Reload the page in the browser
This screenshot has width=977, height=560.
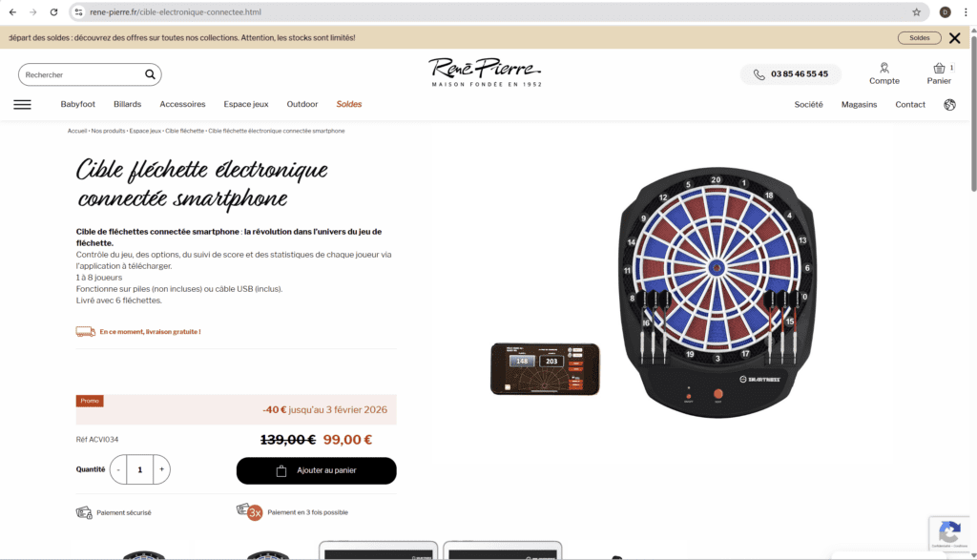(53, 11)
